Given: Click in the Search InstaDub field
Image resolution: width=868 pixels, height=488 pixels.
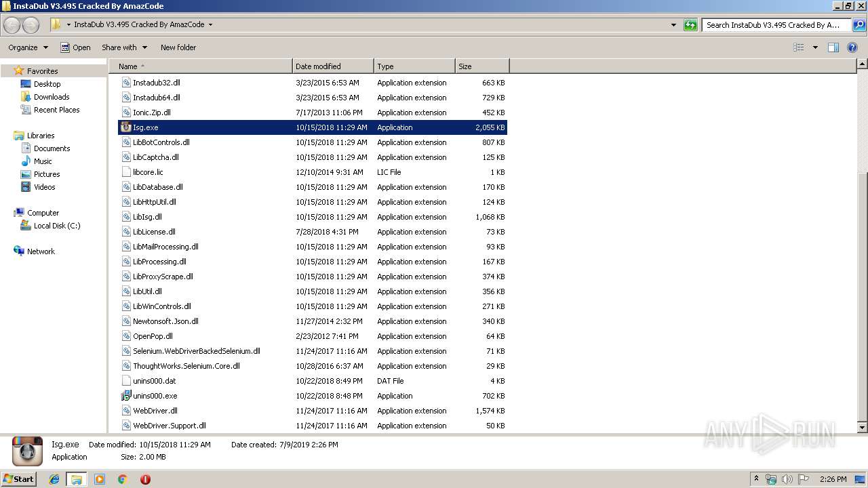Looking at the screenshot, I should (776, 25).
